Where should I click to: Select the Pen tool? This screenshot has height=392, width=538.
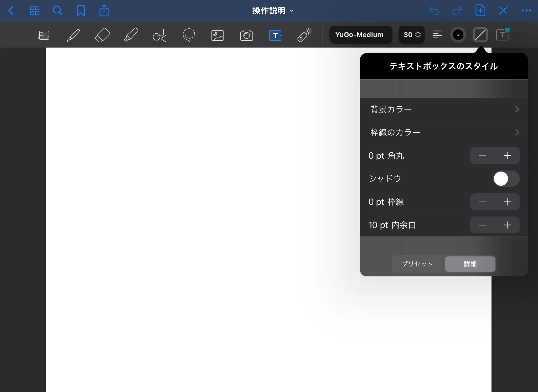coord(73,35)
